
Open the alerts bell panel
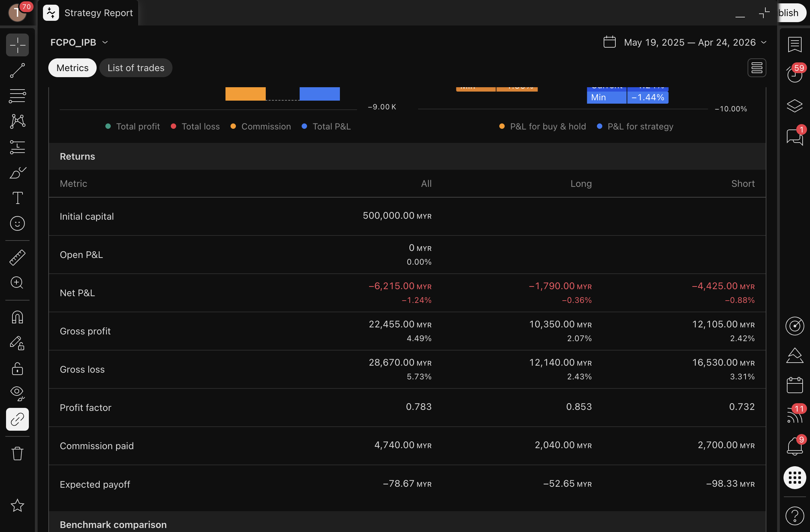pos(794,446)
